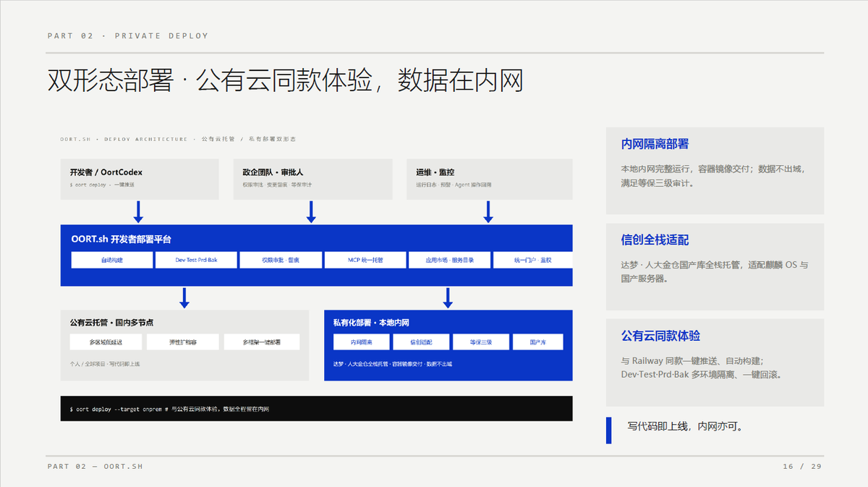Select the page number '16 / 29'

(x=802, y=467)
